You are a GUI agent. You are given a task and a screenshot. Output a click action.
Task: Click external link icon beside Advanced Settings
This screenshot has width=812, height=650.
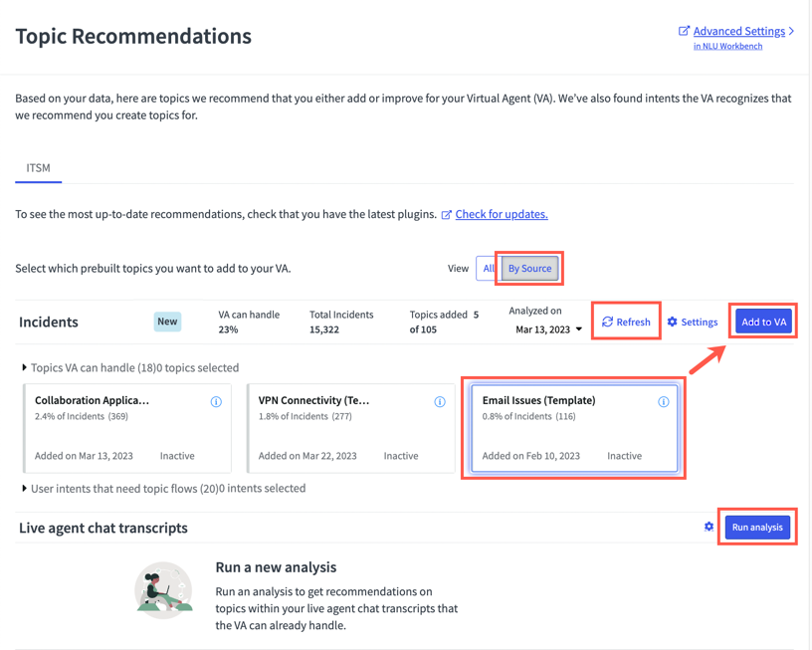click(x=684, y=31)
